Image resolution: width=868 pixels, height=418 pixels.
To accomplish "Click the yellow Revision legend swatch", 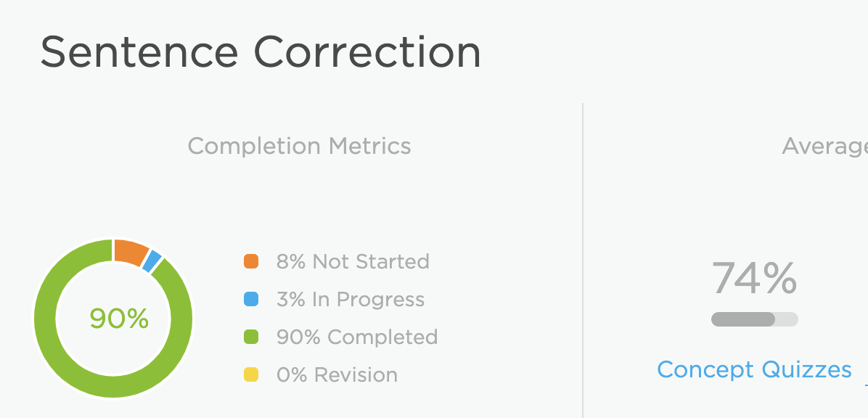I will [251, 374].
